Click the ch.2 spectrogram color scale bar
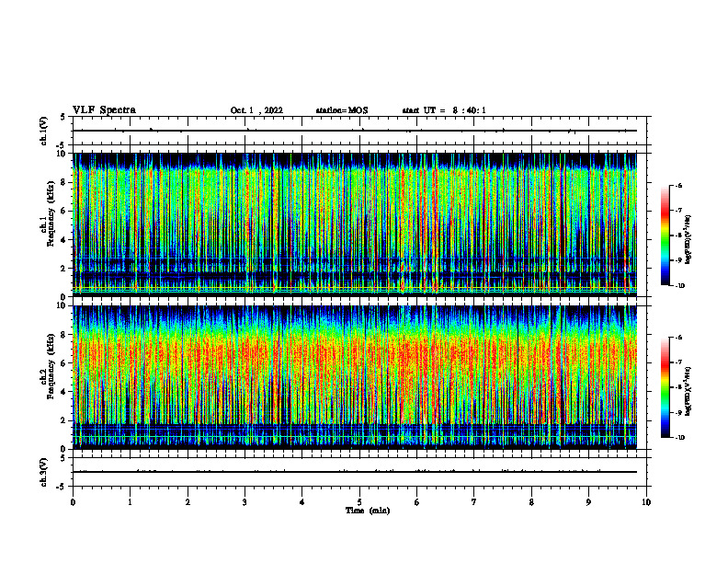 point(665,387)
